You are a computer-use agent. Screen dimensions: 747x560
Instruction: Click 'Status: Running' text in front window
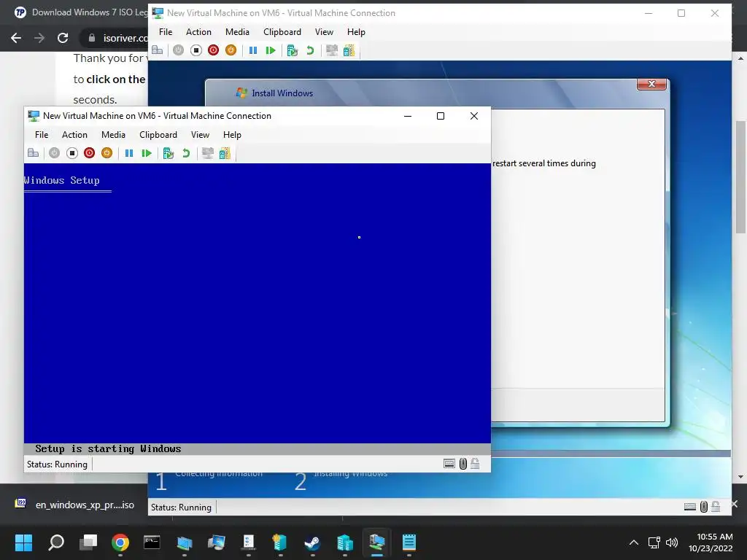tap(57, 464)
